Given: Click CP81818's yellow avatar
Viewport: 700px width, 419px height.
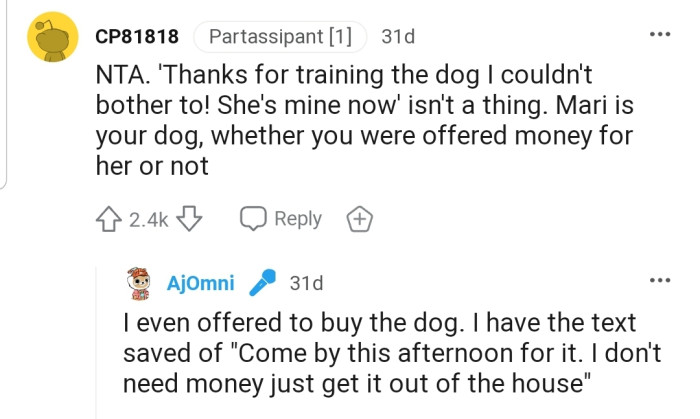Looking at the screenshot, I should [x=51, y=38].
